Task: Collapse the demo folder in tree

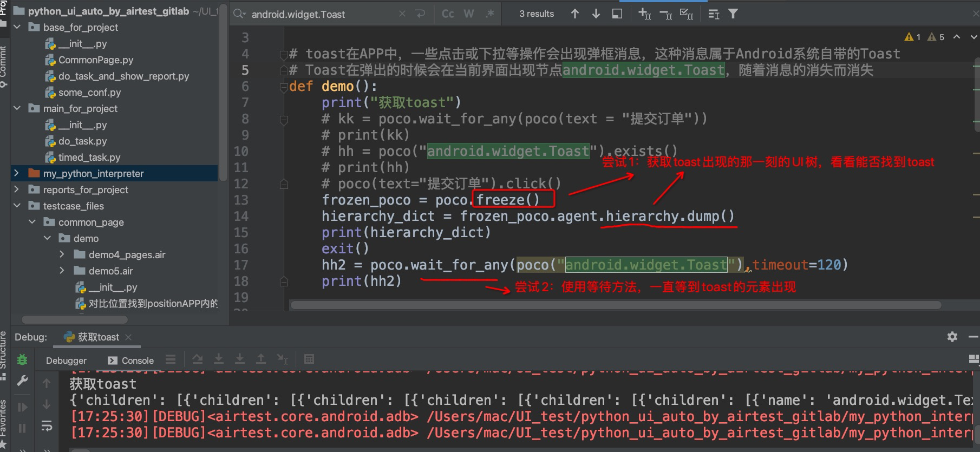Action: coord(47,238)
